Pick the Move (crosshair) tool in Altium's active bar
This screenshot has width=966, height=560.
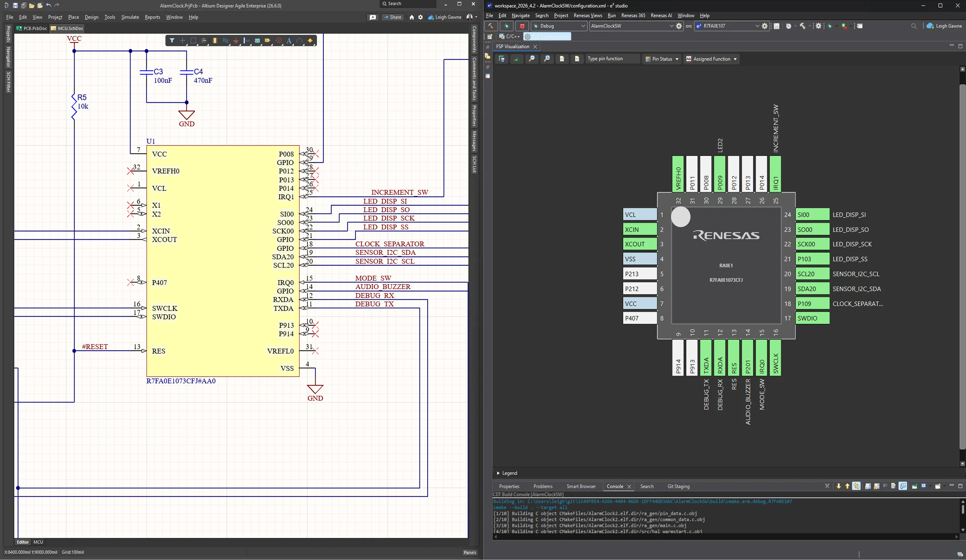[x=182, y=41]
